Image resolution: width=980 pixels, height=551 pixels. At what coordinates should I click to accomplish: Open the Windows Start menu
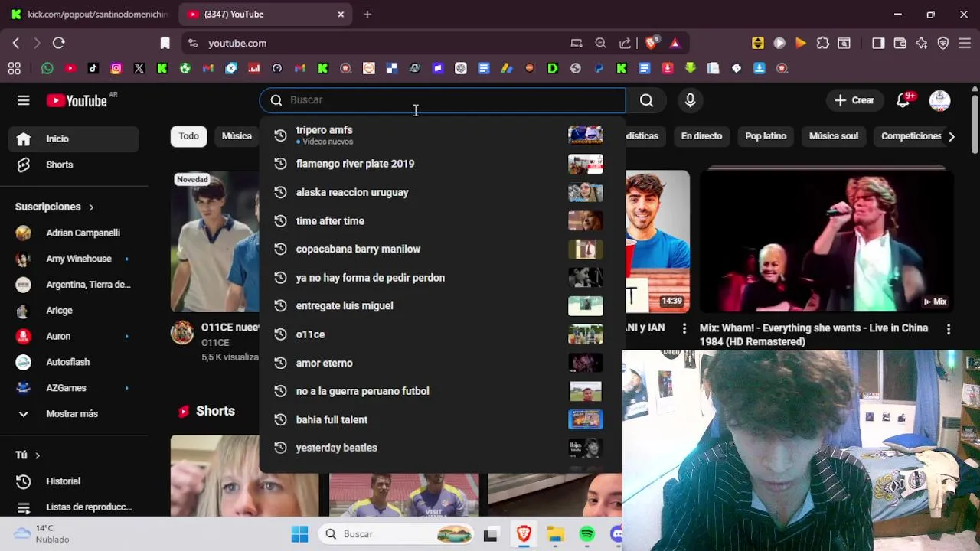pyautogui.click(x=299, y=534)
